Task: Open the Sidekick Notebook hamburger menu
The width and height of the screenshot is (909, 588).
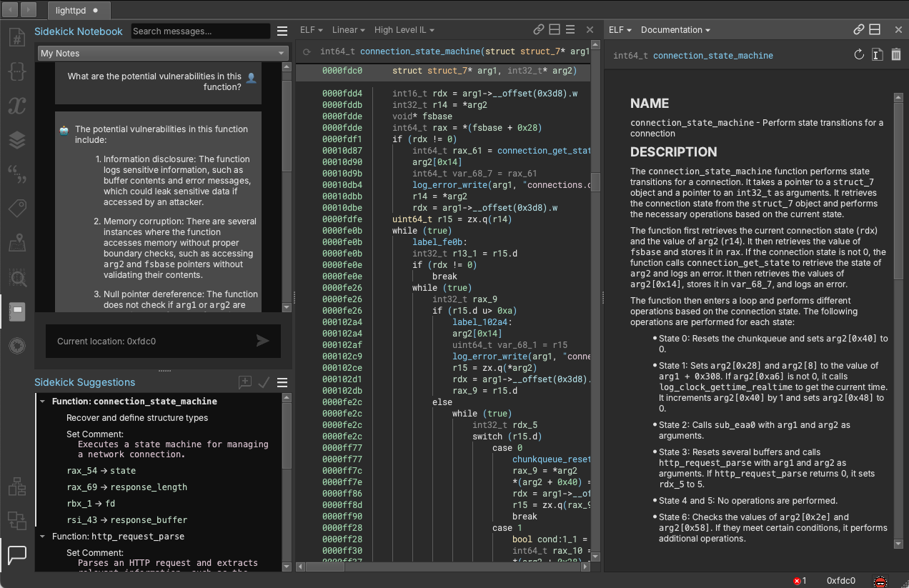Action: tap(282, 31)
